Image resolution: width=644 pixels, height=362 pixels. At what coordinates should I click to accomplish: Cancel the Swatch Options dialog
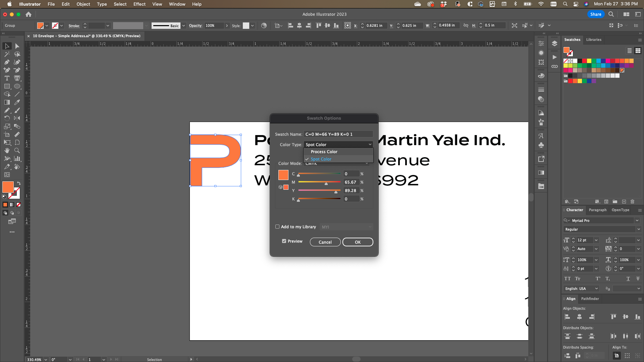[x=325, y=242]
